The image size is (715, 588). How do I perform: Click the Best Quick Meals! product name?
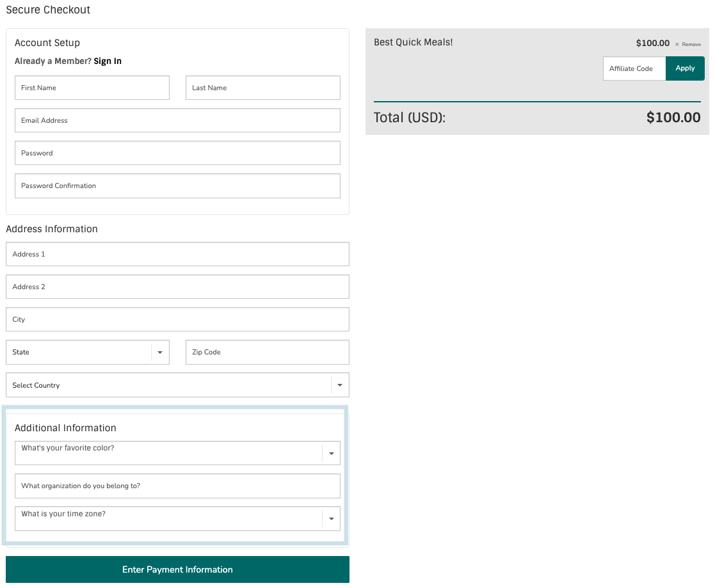tap(413, 42)
